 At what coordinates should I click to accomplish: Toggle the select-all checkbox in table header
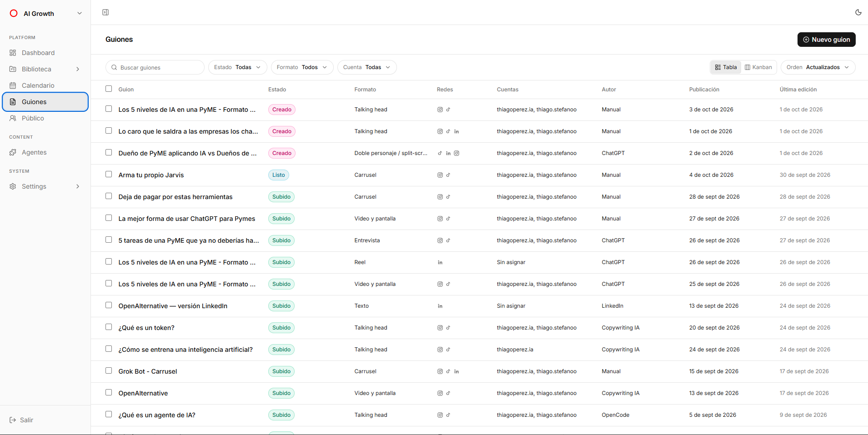click(109, 89)
